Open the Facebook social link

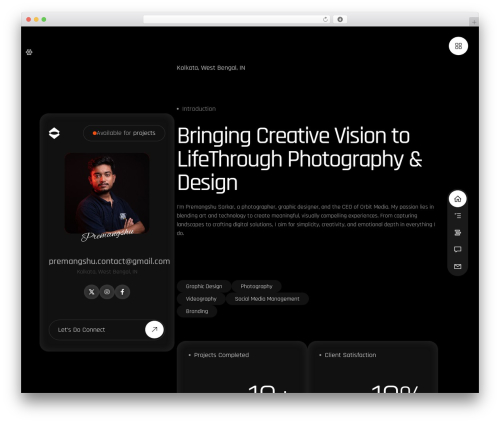click(x=122, y=292)
